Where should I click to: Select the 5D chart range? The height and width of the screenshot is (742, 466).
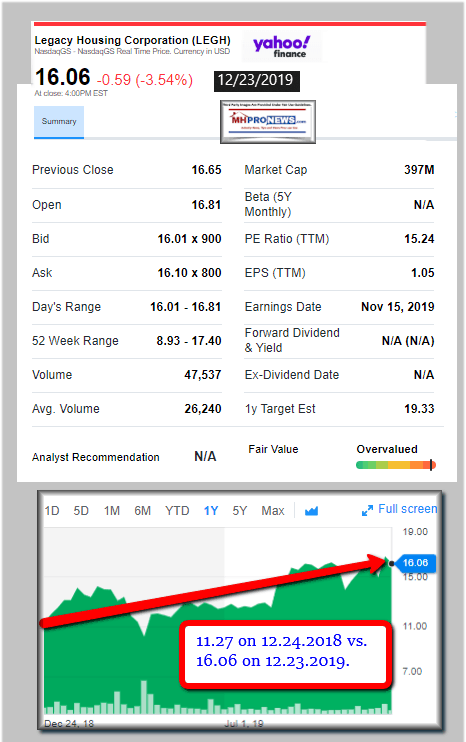coord(81,511)
